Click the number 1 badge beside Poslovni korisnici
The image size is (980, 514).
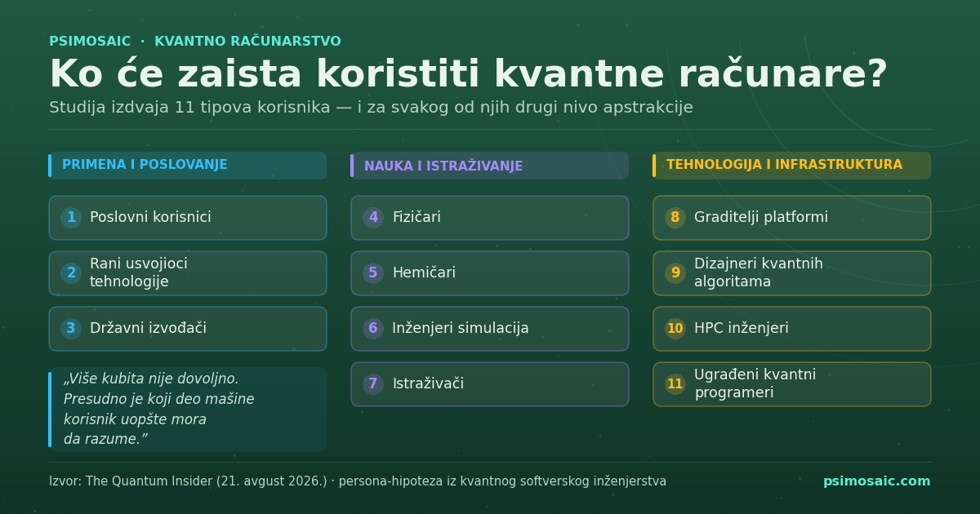(x=71, y=218)
